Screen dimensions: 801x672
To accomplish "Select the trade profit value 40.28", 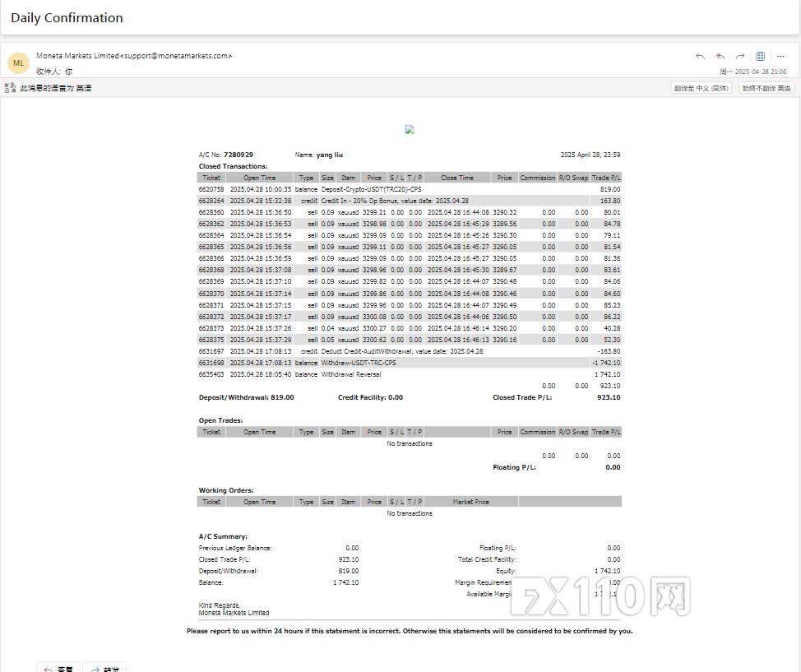I will (x=612, y=328).
